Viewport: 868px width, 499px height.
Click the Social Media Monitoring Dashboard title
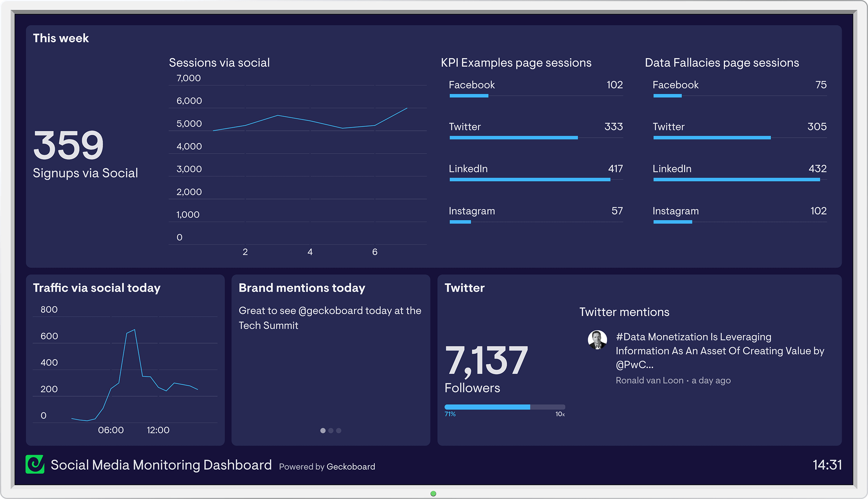click(161, 465)
